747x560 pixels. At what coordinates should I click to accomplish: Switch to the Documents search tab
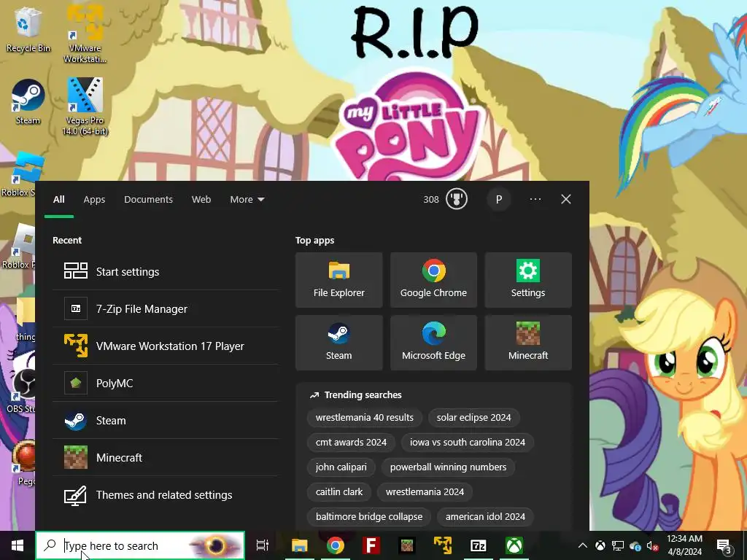point(148,200)
